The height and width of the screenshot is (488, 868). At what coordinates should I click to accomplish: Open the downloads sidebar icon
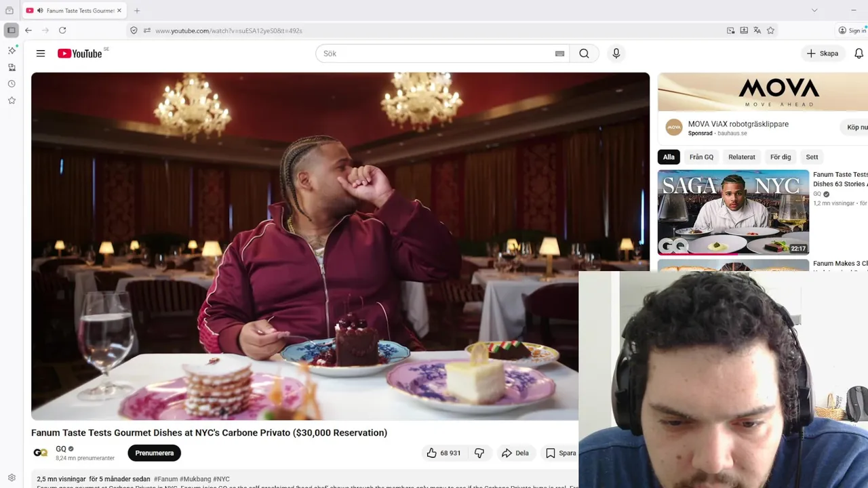[12, 68]
